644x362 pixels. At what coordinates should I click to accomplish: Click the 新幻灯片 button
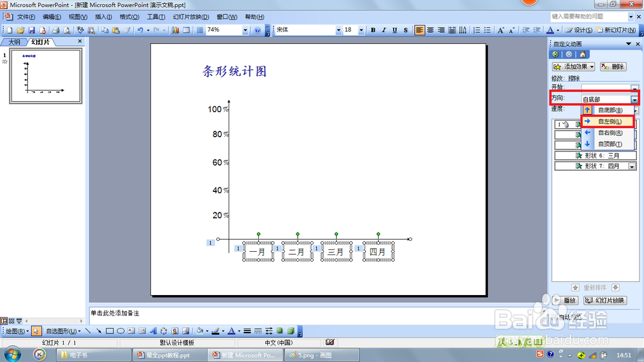pos(616,30)
